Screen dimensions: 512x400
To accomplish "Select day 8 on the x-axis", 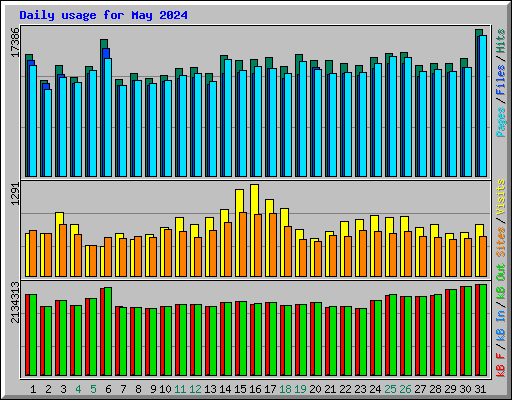I will (x=138, y=389).
